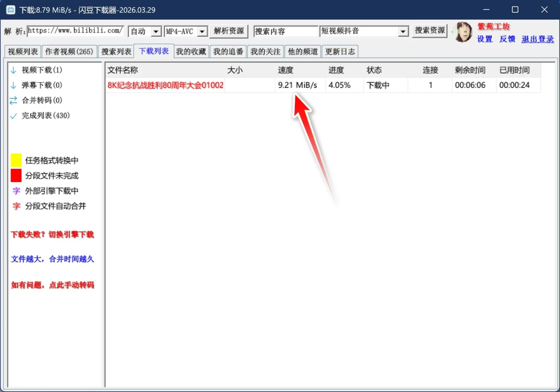Image resolution: width=560 pixels, height=392 pixels.
Task: Expand the 短视频抖音 source dropdown
Action: point(403,31)
